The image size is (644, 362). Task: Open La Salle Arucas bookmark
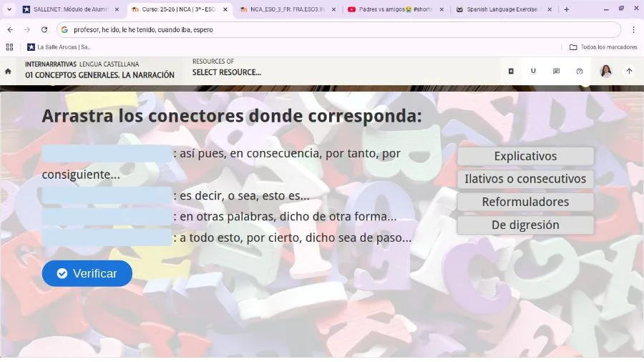pos(59,47)
